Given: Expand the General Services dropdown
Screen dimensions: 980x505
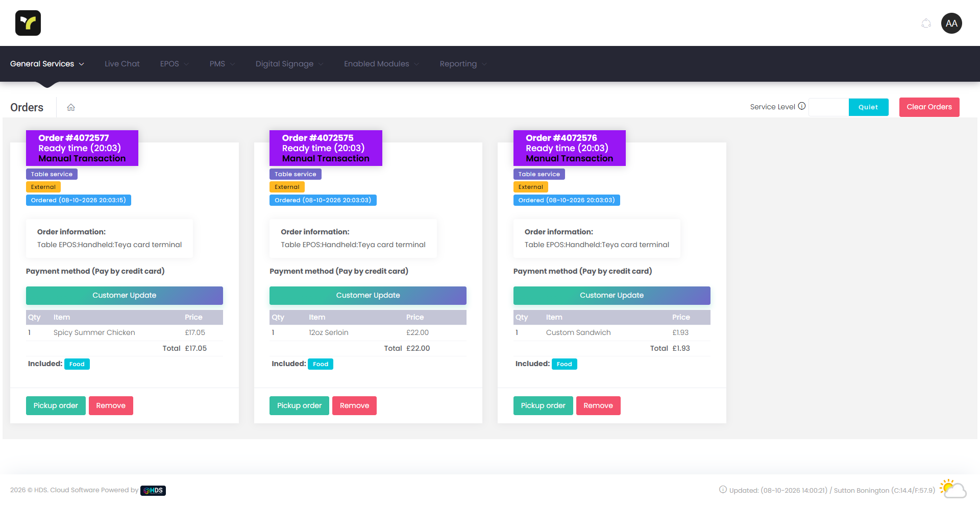Looking at the screenshot, I should (47, 64).
